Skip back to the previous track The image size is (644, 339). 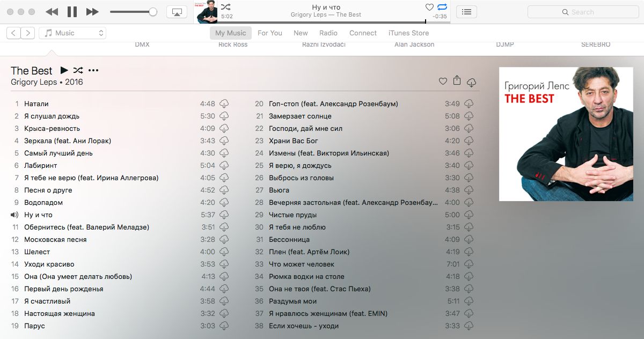point(52,12)
